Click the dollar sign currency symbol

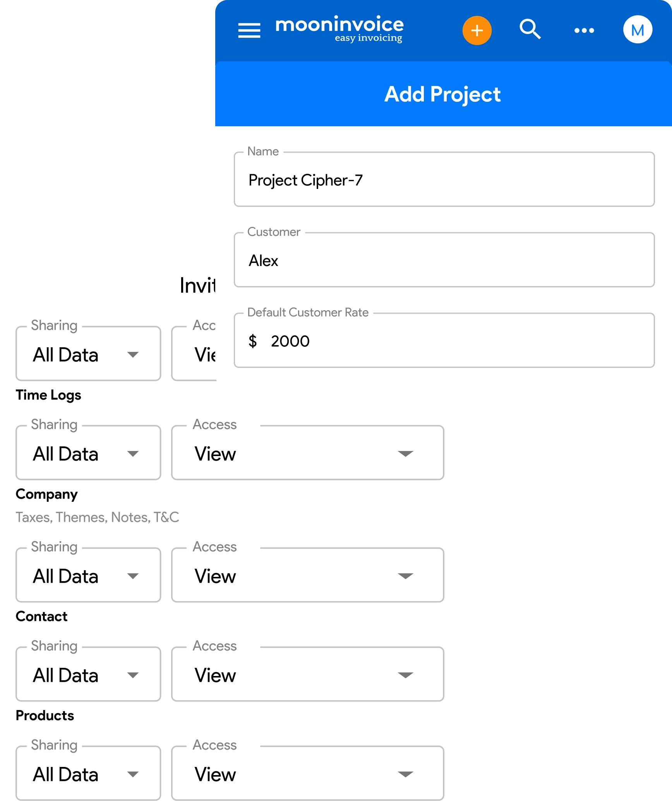point(253,341)
